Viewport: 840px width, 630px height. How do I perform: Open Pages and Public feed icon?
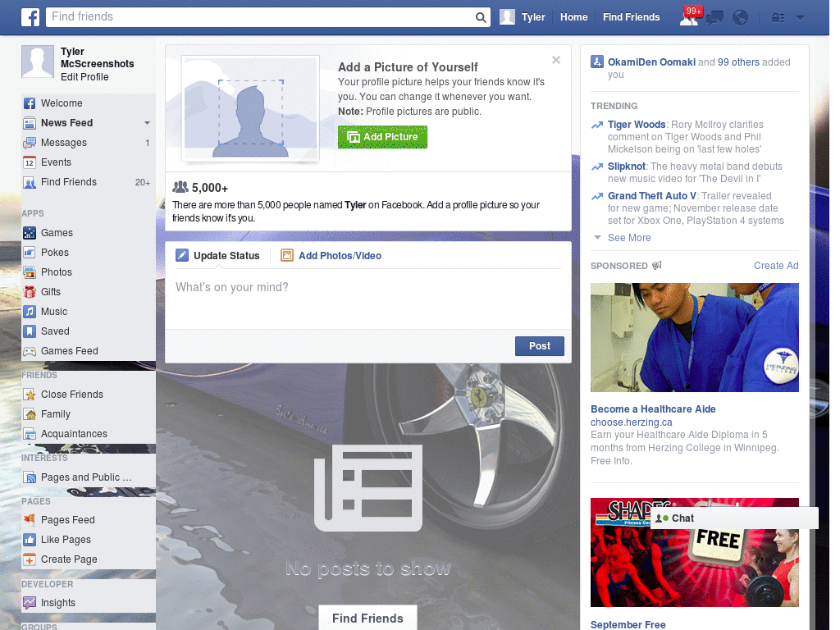[x=30, y=477]
